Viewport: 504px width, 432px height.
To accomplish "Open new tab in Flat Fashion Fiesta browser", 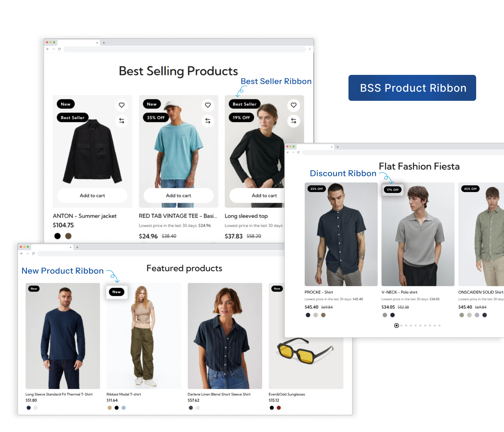I will 337,147.
